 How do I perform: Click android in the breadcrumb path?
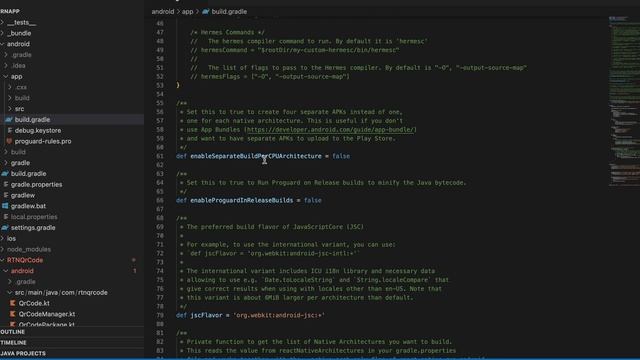point(162,11)
